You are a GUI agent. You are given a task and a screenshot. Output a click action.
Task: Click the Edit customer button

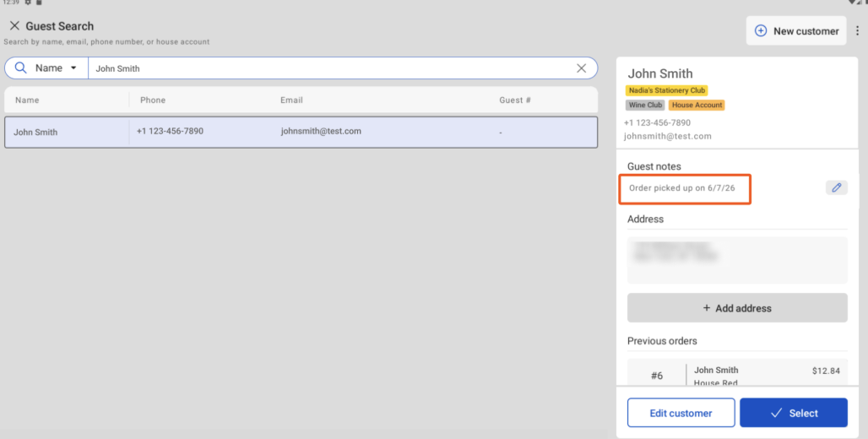[681, 413]
